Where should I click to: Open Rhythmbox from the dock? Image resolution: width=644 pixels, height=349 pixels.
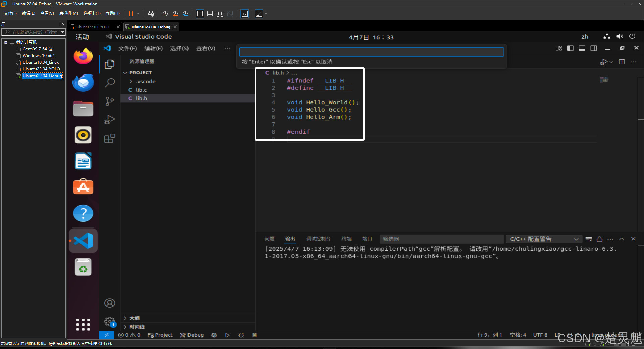tap(83, 135)
